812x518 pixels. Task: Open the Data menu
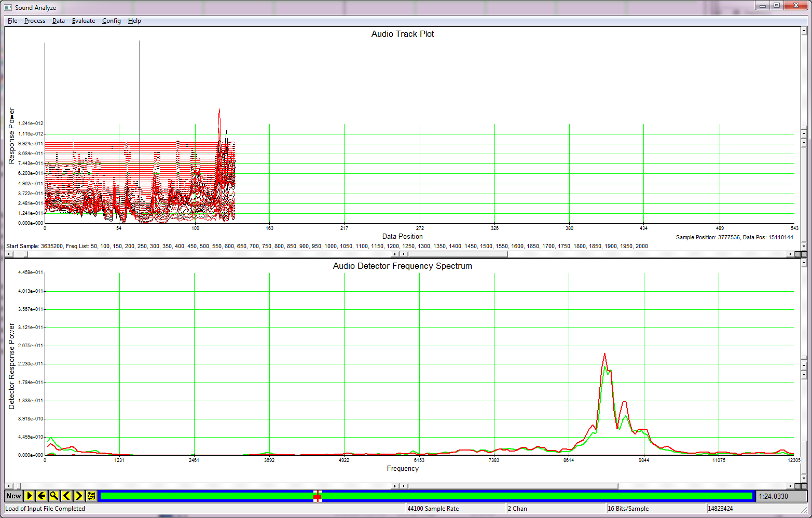point(58,21)
